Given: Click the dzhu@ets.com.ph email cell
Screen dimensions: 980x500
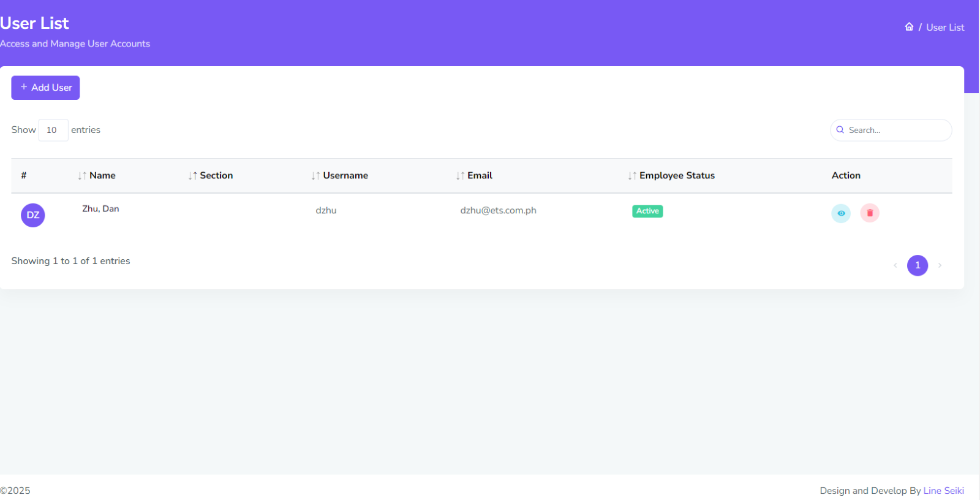Looking at the screenshot, I should (498, 210).
